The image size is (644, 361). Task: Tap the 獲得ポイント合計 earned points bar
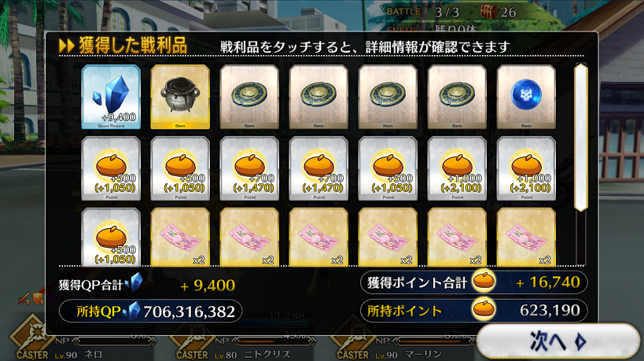point(474,282)
